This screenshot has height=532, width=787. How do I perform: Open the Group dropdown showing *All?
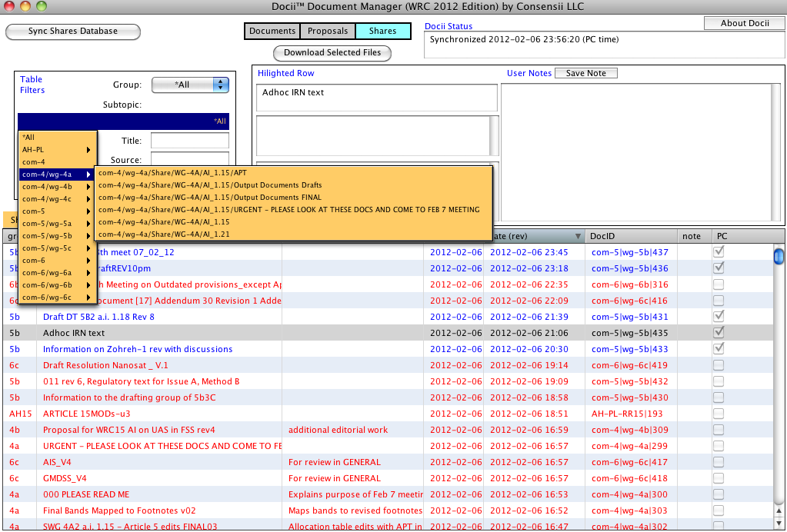click(x=190, y=85)
